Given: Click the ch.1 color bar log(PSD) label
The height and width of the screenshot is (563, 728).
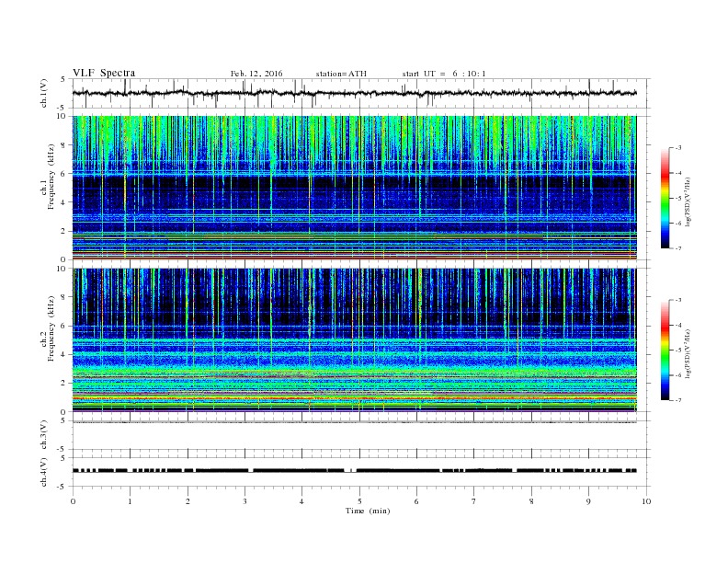Looking at the screenshot, I should click(x=688, y=202).
